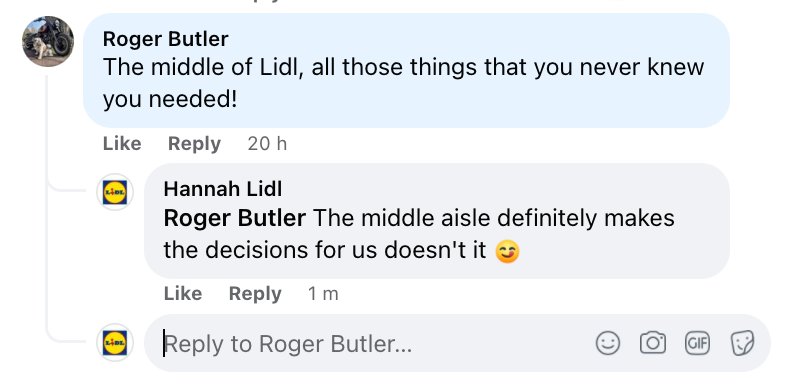Like Hannah Lidl's reply
Viewport: 788px width, 388px height.
tap(183, 294)
